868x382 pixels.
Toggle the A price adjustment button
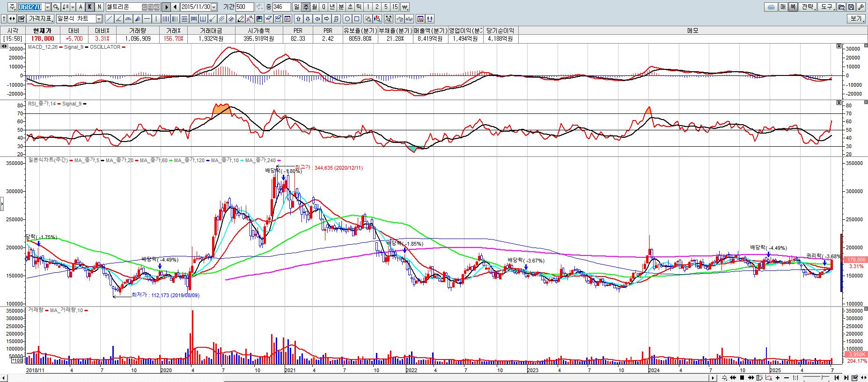(80, 7)
